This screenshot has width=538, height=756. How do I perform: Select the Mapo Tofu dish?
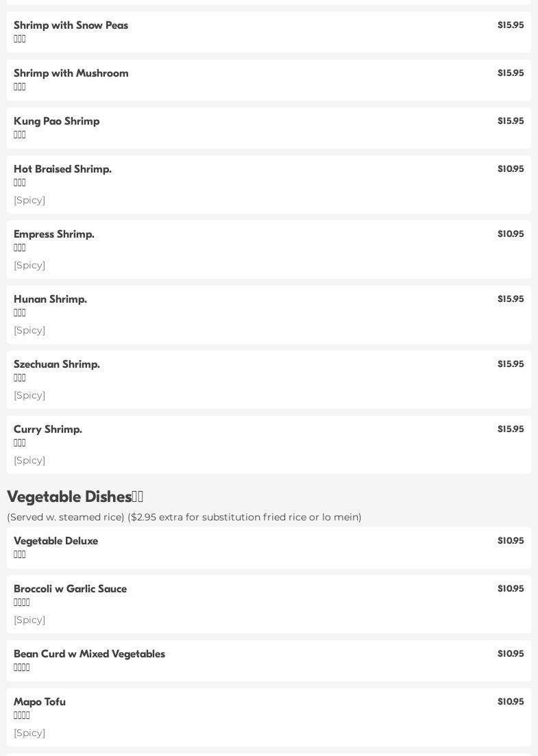(269, 718)
